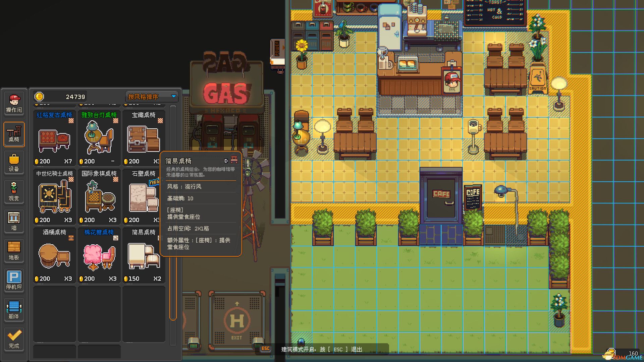Click the pin icon on 简易桌椅 tooltip
This screenshot has height=362, width=644.
pyautogui.click(x=234, y=160)
